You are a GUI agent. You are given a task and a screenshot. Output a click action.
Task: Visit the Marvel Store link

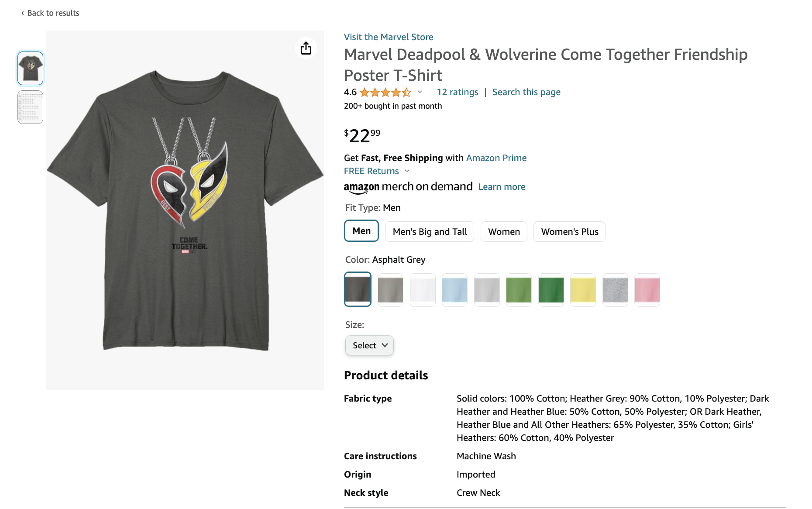pos(389,37)
